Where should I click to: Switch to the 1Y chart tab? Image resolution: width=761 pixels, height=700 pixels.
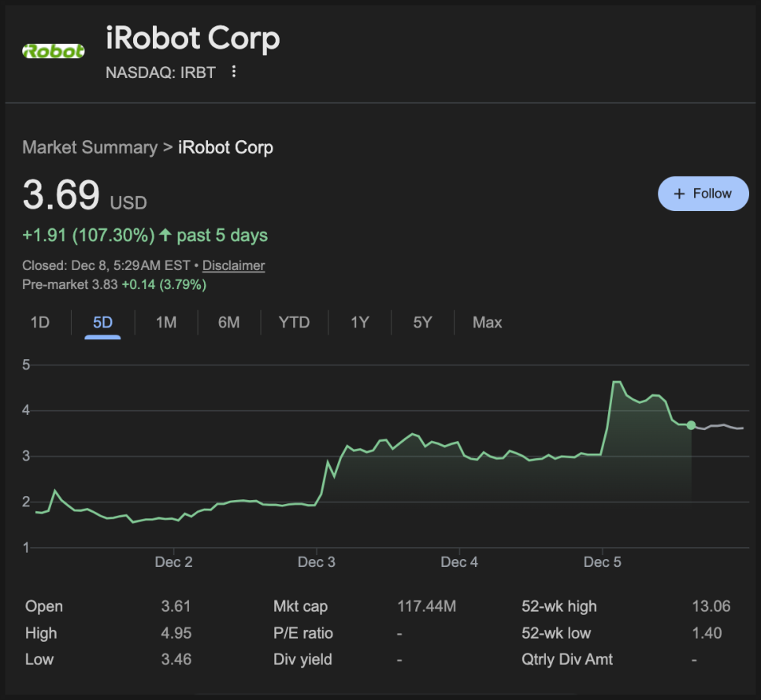pos(359,322)
